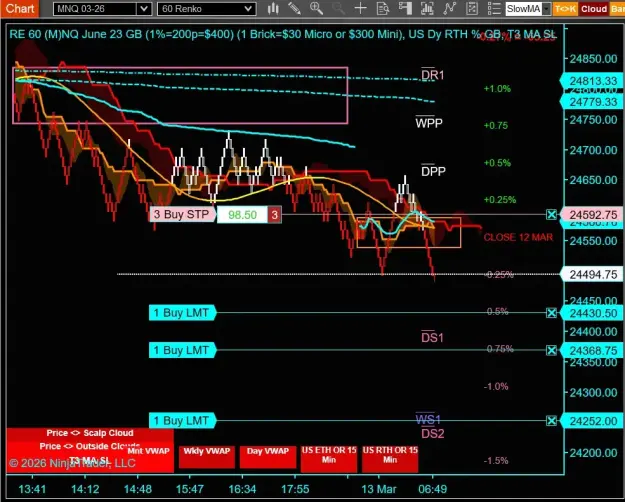Viewport: 625px width, 502px height.
Task: Toggle the Cloud button
Action: click(x=594, y=9)
